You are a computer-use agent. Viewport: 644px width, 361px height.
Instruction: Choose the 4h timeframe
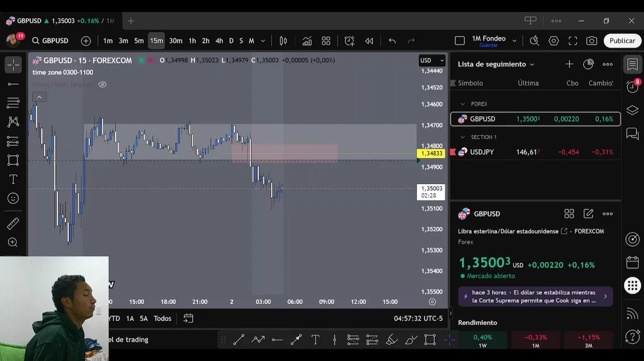(x=219, y=41)
